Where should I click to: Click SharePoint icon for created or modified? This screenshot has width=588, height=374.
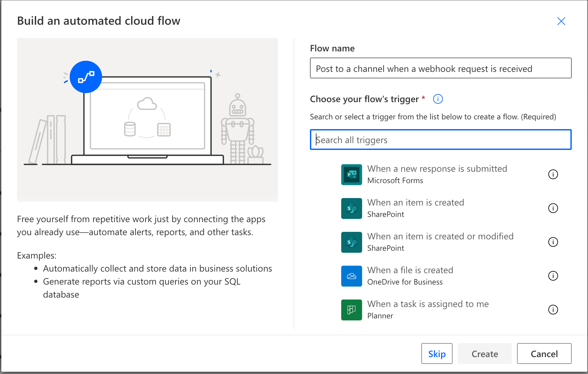[x=351, y=242]
